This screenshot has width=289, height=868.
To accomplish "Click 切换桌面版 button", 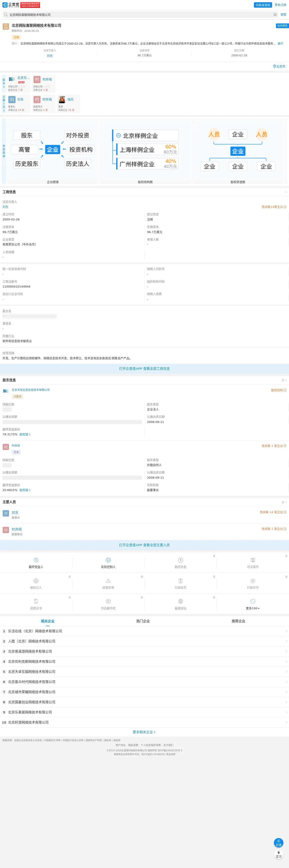I will tap(263, 5).
